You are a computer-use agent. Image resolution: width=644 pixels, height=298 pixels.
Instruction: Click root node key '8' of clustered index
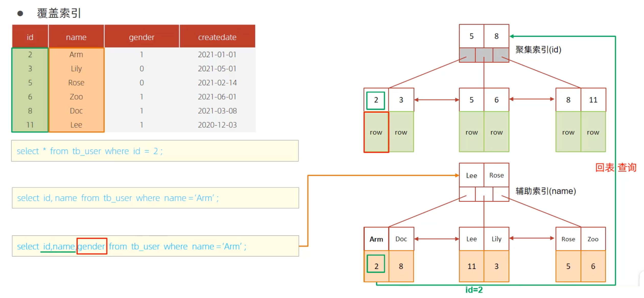[x=496, y=36]
